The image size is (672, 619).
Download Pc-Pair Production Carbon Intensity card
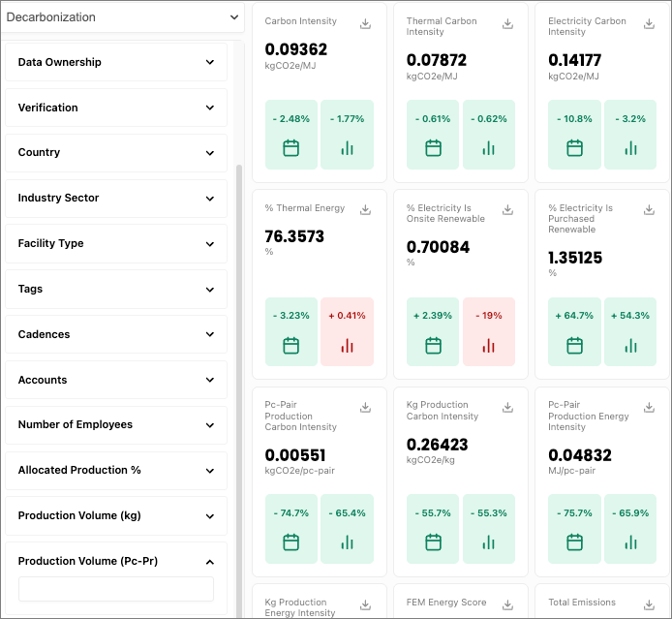coord(365,407)
